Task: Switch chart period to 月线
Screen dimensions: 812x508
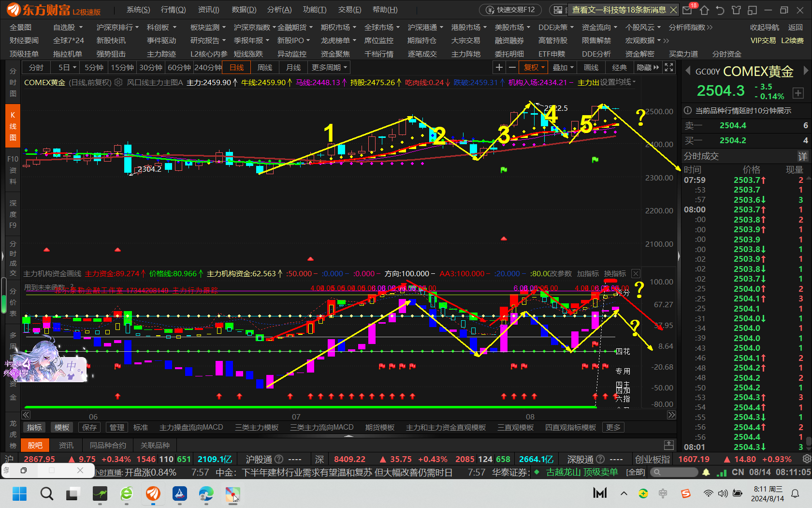Action: [293, 68]
